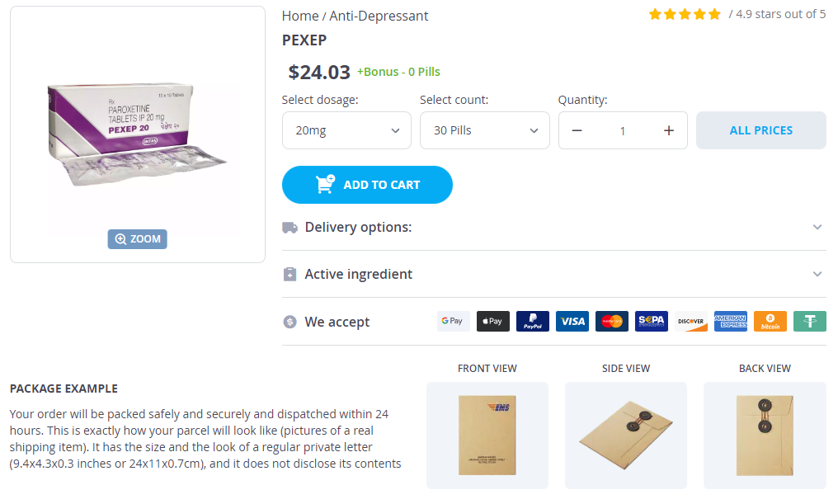The width and height of the screenshot is (838, 504).
Task: Click the Apple Pay payment icon
Action: [x=492, y=322]
